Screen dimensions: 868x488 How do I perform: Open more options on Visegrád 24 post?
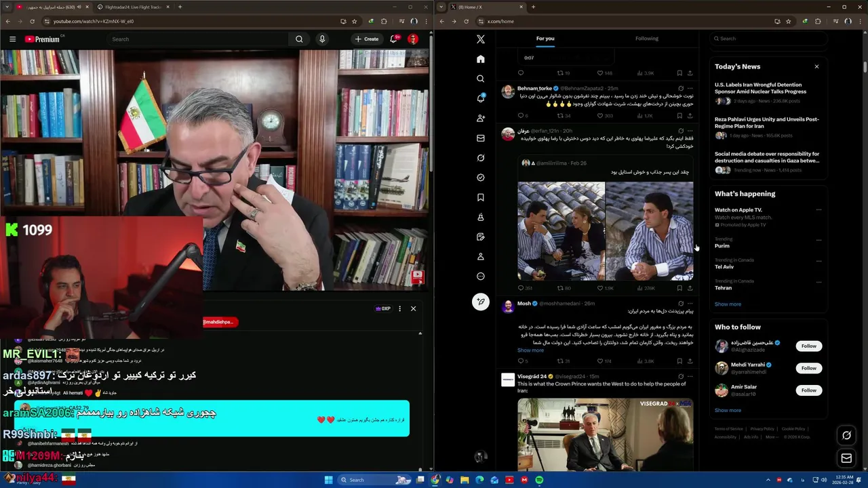[690, 376]
